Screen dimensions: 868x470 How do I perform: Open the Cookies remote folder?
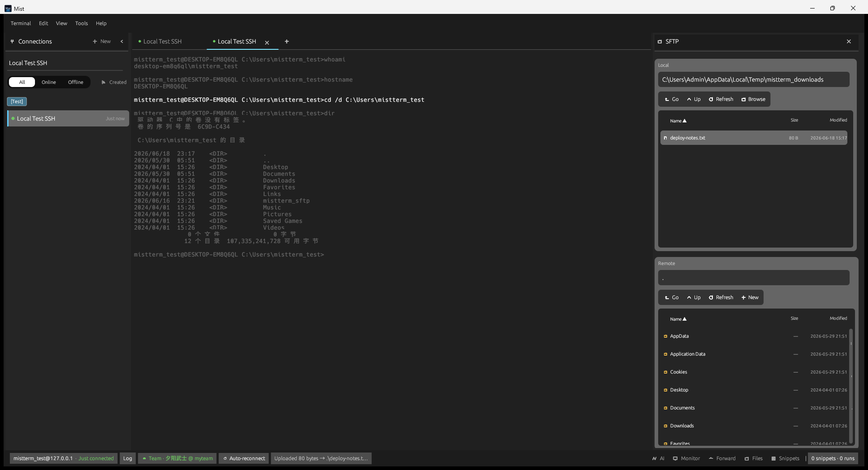pyautogui.click(x=755, y=372)
